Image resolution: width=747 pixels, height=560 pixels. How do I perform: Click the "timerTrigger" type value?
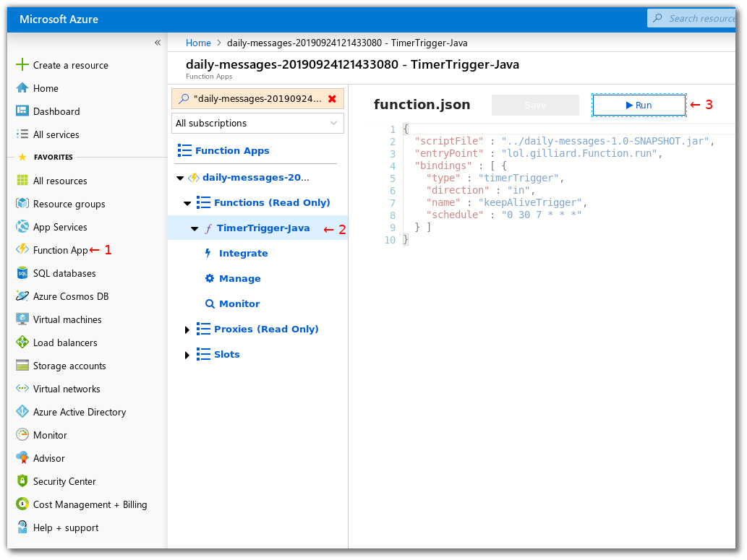518,178
